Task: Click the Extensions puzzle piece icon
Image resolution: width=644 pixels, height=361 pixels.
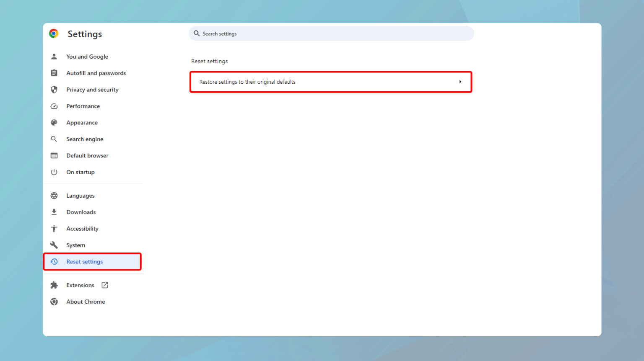Action: 54,285
